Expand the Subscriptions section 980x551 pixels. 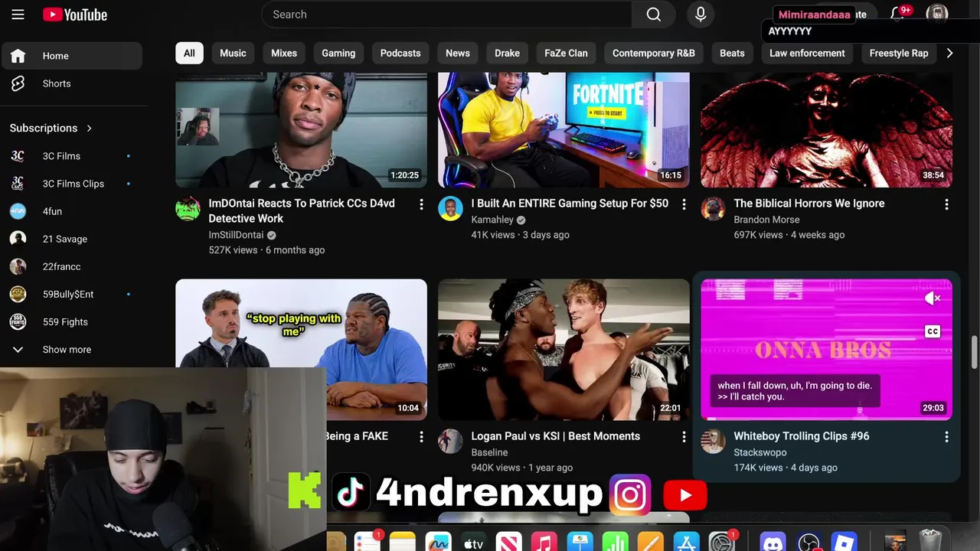pos(51,128)
